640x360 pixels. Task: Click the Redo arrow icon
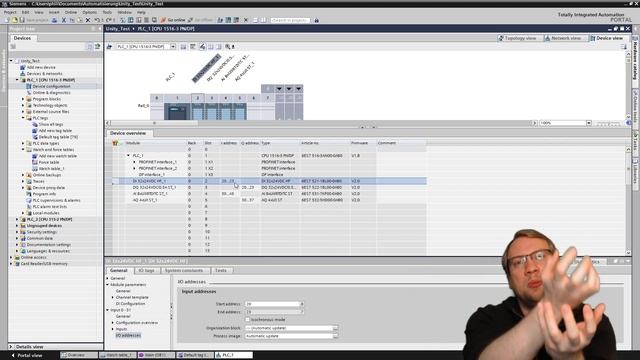pyautogui.click(x=109, y=20)
